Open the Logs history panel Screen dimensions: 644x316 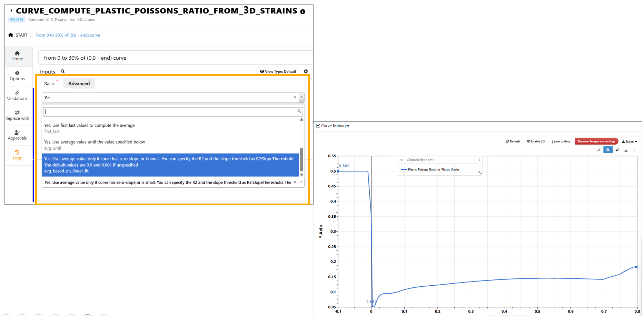coord(17,155)
